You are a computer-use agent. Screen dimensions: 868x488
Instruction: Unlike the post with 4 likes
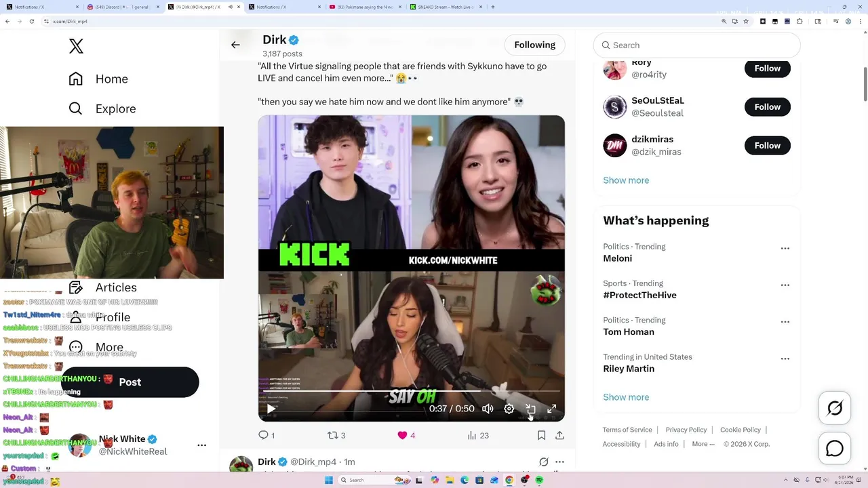pyautogui.click(x=406, y=435)
